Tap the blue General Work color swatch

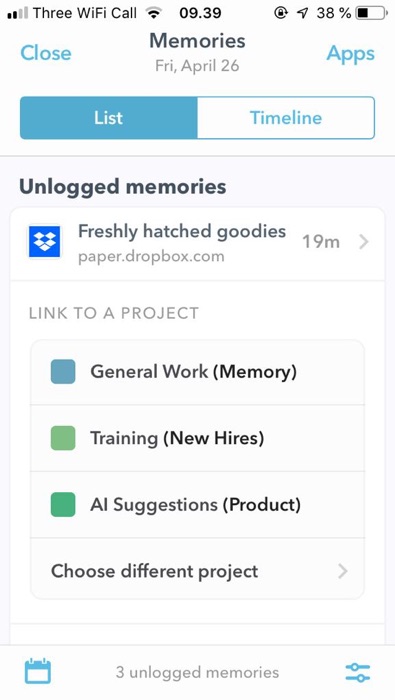[x=63, y=371]
